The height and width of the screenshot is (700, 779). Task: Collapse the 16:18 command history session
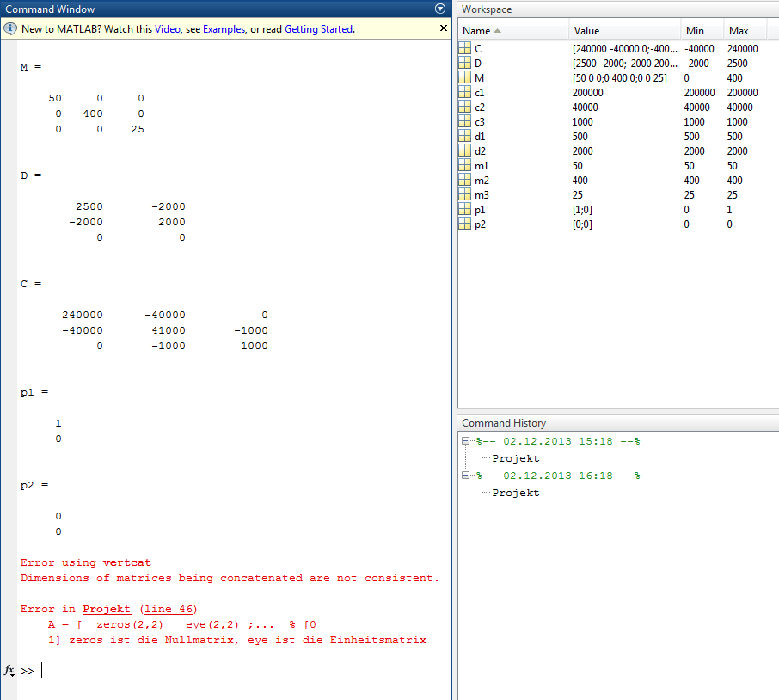(x=466, y=476)
